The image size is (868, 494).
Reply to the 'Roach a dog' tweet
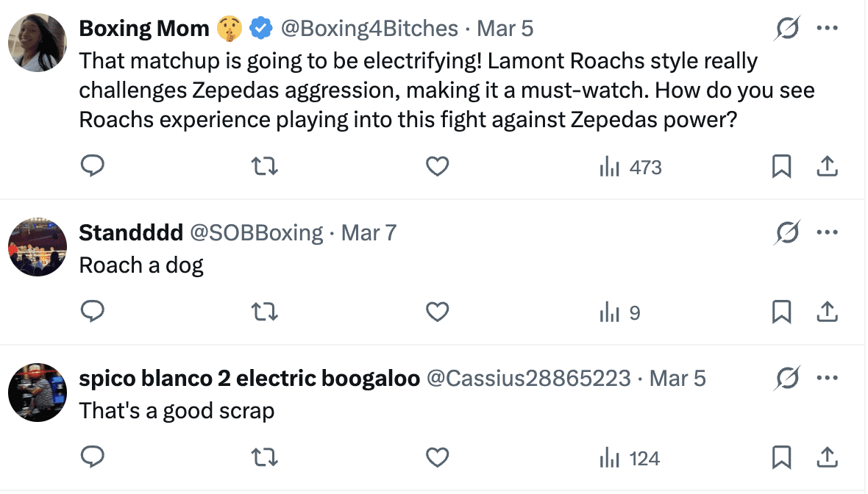92,313
